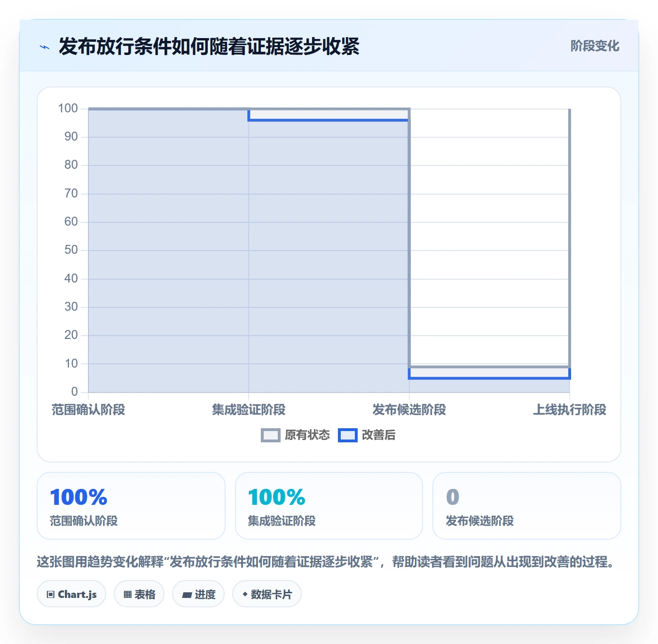Toggle the 原有状态 legend swatch
This screenshot has height=644, width=658.
tap(270, 435)
